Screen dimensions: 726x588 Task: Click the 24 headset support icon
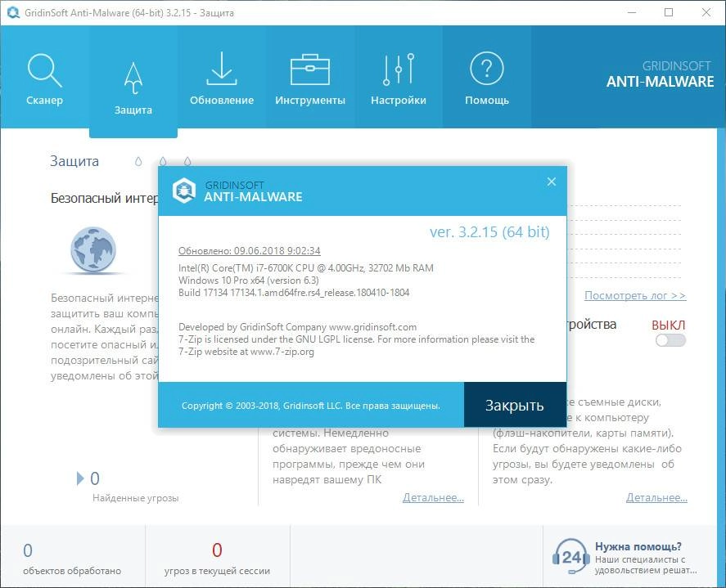click(570, 556)
